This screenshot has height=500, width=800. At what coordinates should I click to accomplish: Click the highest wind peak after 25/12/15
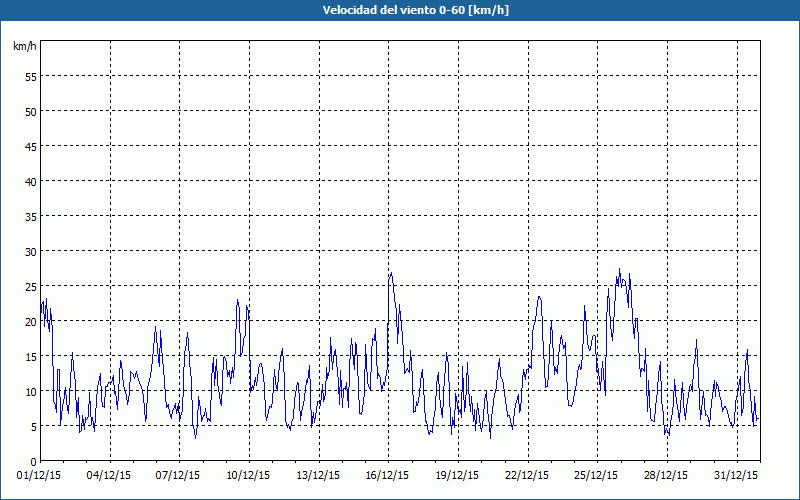(x=619, y=269)
